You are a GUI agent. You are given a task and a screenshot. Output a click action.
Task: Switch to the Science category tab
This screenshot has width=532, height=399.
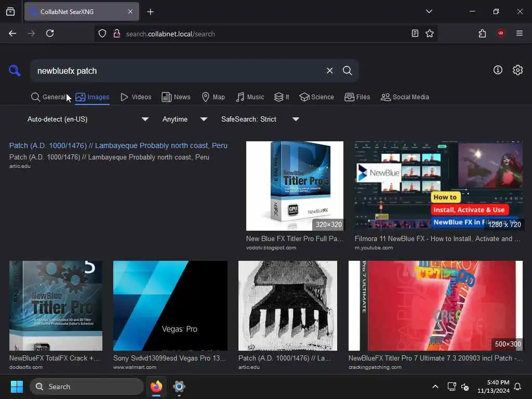click(316, 97)
